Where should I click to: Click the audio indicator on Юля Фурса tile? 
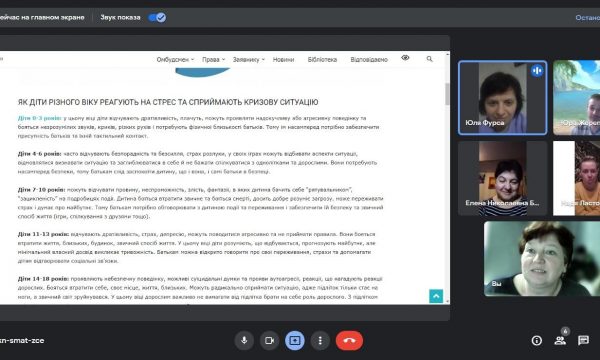[x=537, y=71]
